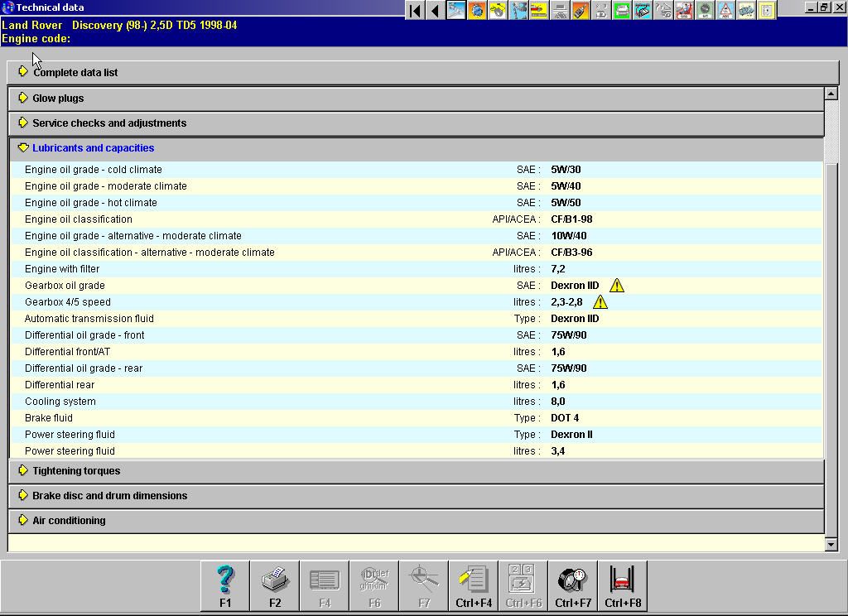Click the 10W/40 alternative oil grade value
This screenshot has width=848, height=616.
[x=569, y=236]
